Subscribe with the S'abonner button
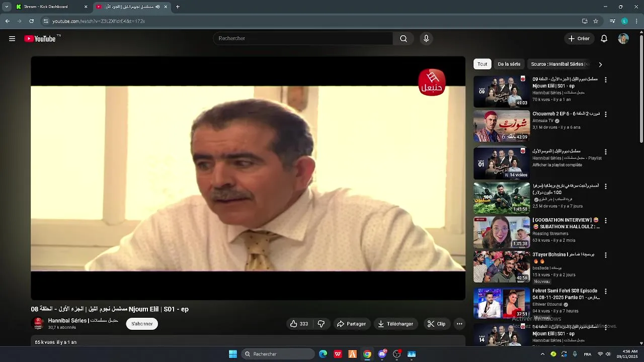The height and width of the screenshot is (362, 644). 142,324
